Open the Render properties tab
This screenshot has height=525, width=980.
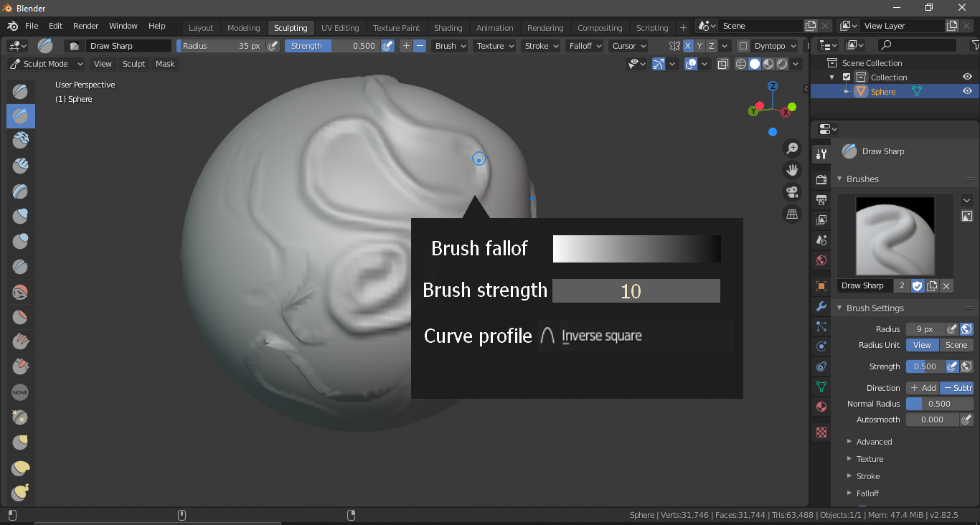821,179
